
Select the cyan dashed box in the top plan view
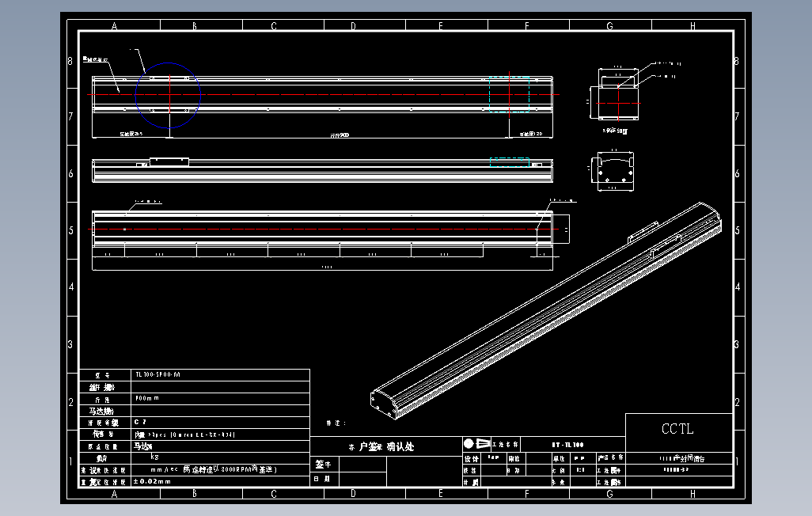point(509,94)
